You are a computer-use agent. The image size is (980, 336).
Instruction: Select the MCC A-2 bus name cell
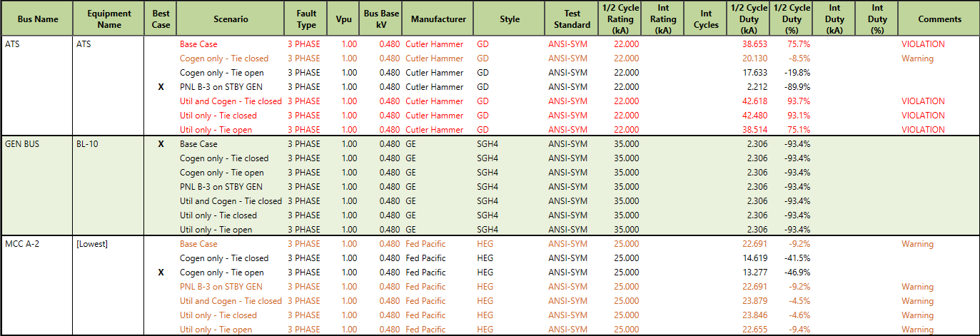[23, 244]
